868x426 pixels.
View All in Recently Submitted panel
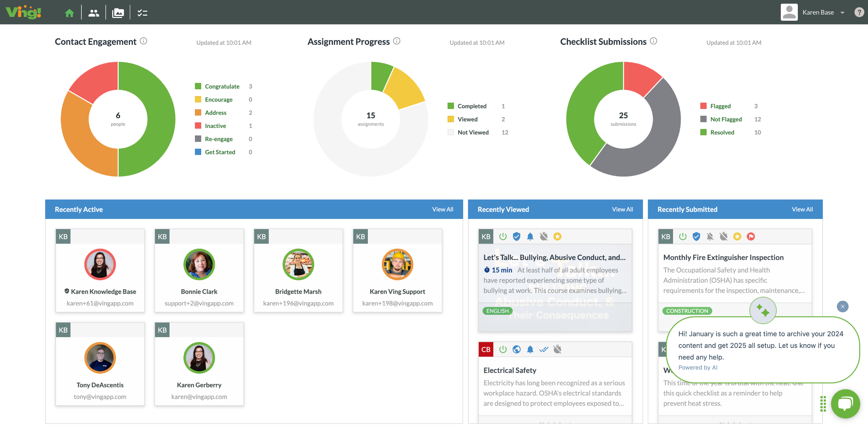coord(802,209)
